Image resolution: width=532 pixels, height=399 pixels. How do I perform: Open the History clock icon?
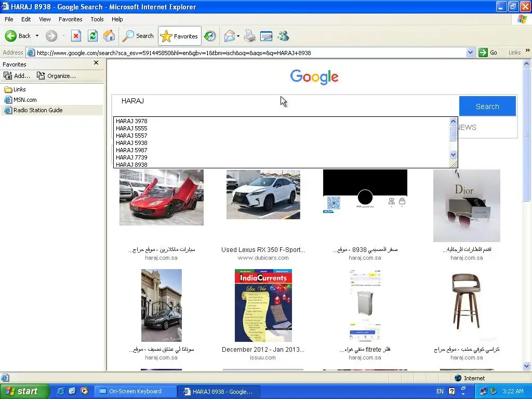210,36
